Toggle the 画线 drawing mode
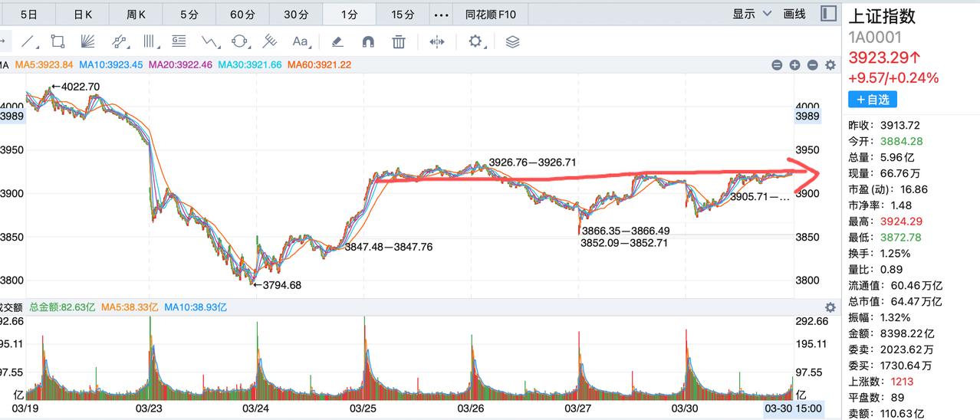Image resolution: width=980 pixels, height=420 pixels. coord(794,15)
